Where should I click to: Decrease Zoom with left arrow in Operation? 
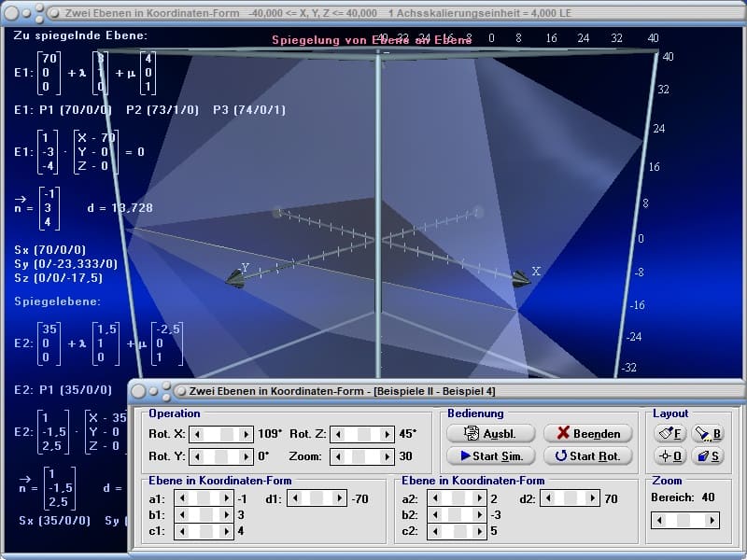tap(338, 456)
